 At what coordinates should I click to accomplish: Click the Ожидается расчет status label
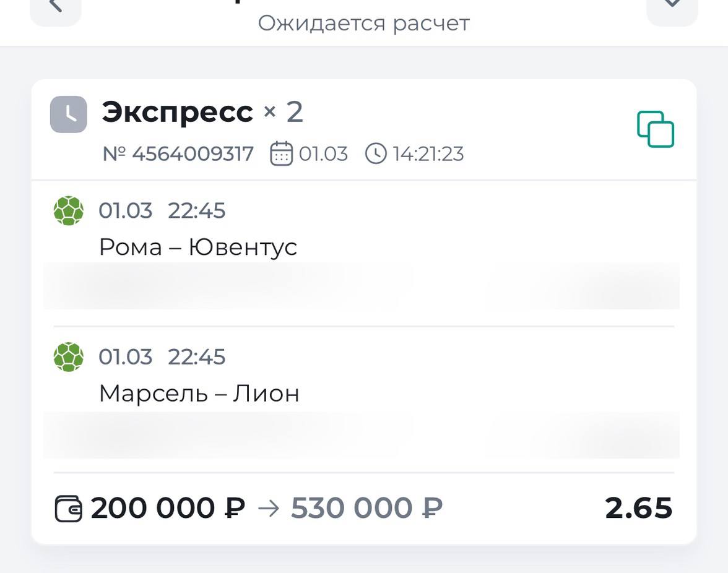click(363, 24)
